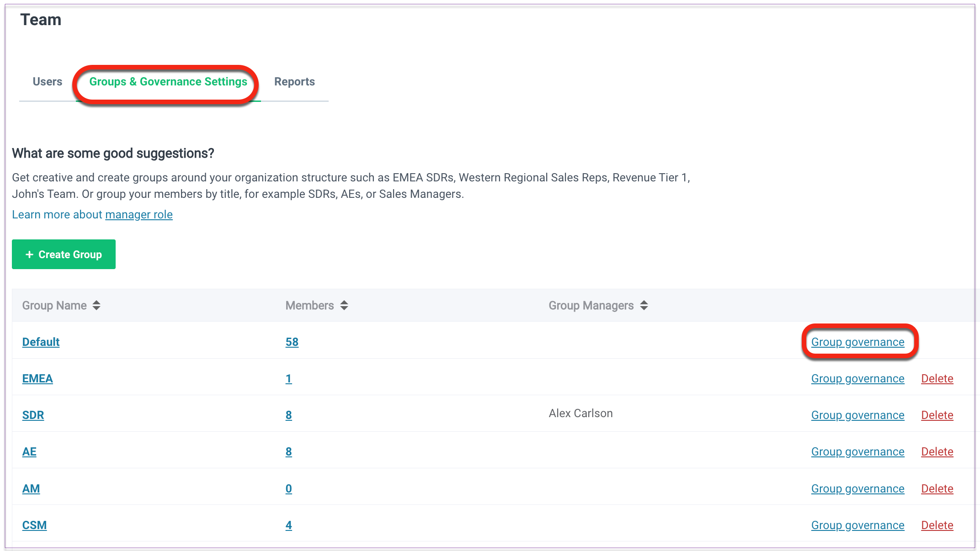Open the AM group

pos(31,489)
